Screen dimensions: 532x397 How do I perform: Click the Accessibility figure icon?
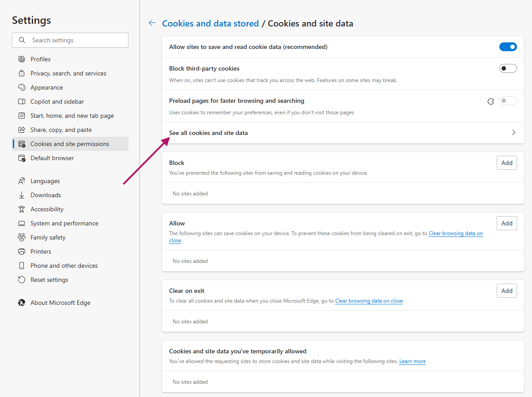(x=22, y=209)
